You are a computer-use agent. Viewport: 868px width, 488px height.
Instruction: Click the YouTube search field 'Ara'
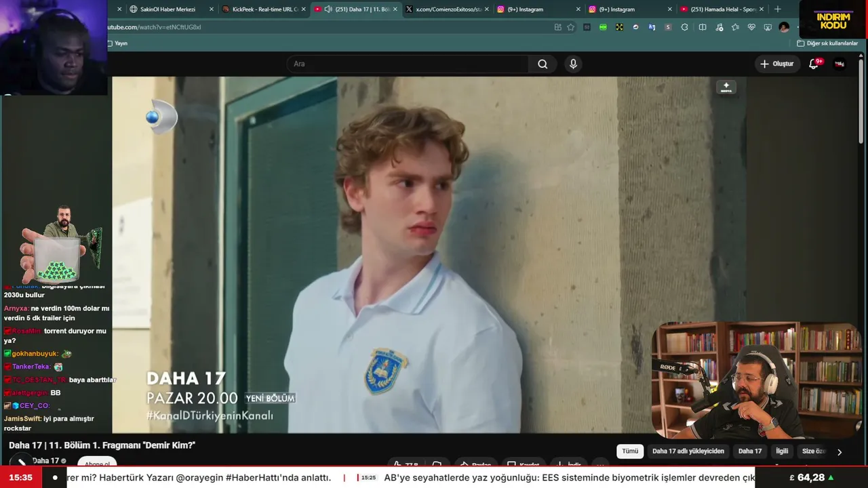point(408,64)
